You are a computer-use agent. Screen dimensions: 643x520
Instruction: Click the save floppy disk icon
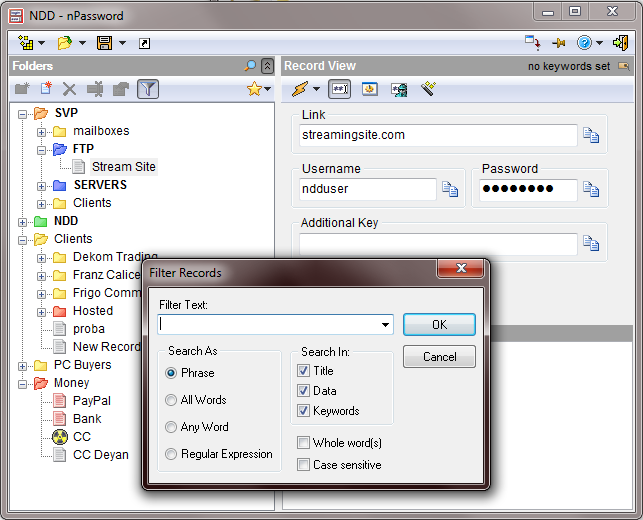pyautogui.click(x=104, y=43)
